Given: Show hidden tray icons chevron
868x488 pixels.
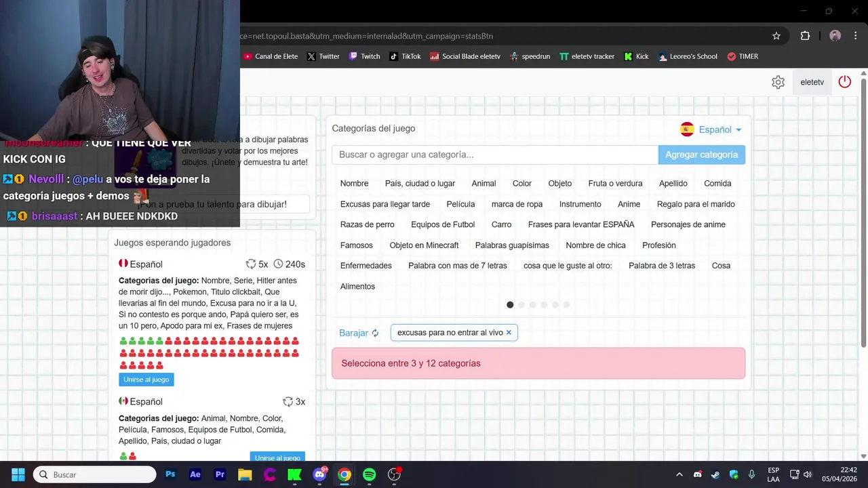Looking at the screenshot, I should click(x=679, y=474).
